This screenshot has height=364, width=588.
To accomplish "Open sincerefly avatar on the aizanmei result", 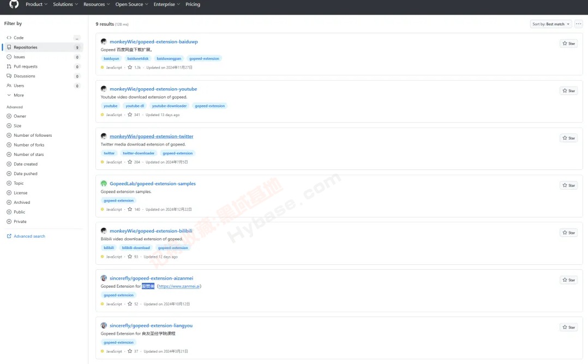I will [104, 278].
